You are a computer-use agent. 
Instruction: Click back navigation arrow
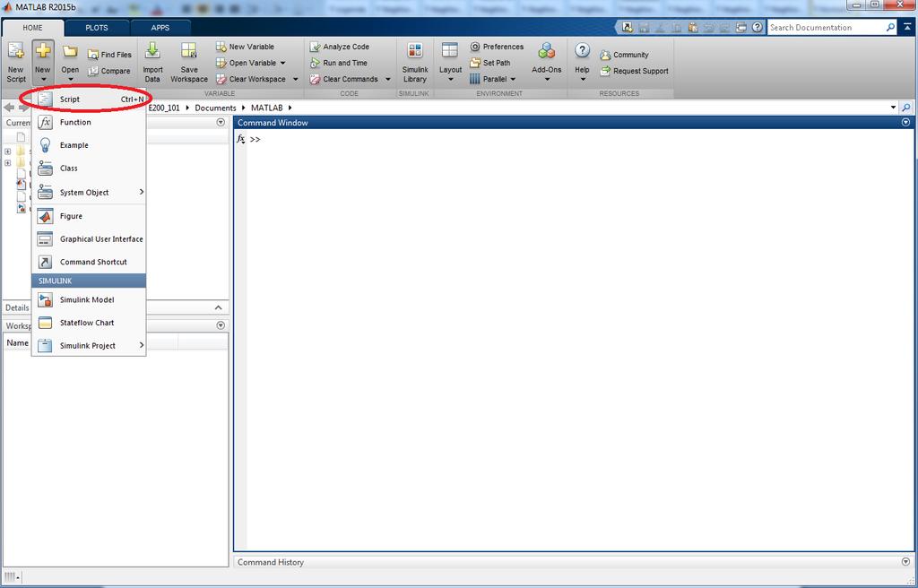pos(9,108)
